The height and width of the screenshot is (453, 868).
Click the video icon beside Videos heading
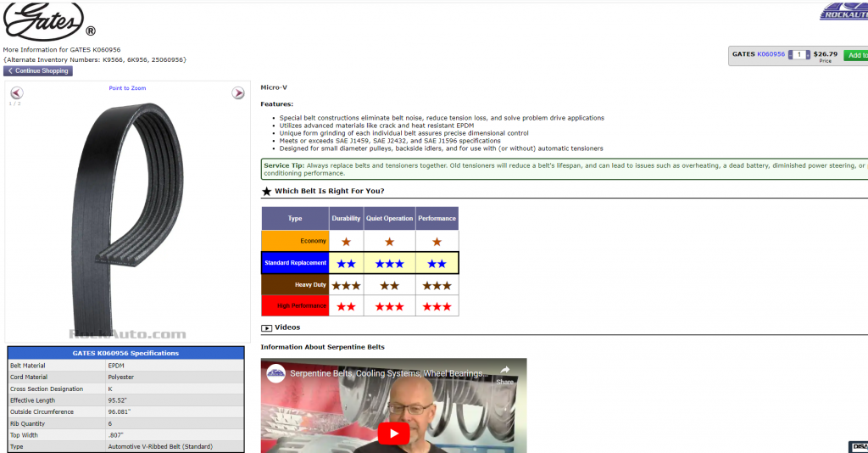[266, 327]
